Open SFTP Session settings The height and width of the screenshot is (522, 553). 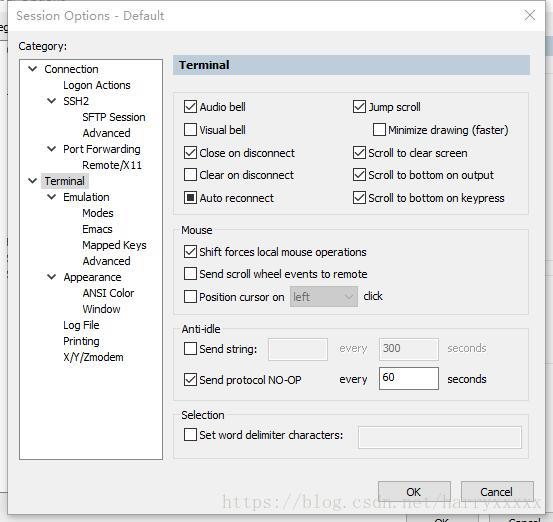(114, 117)
